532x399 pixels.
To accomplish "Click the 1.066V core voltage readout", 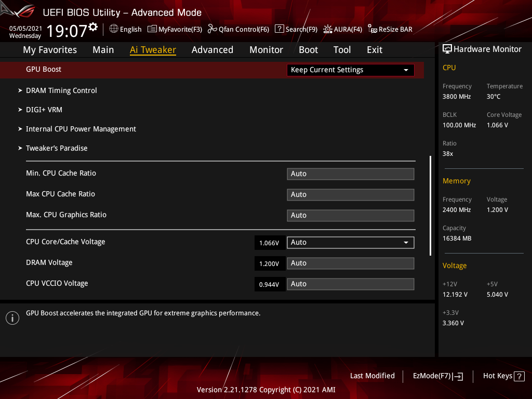I will (x=269, y=243).
